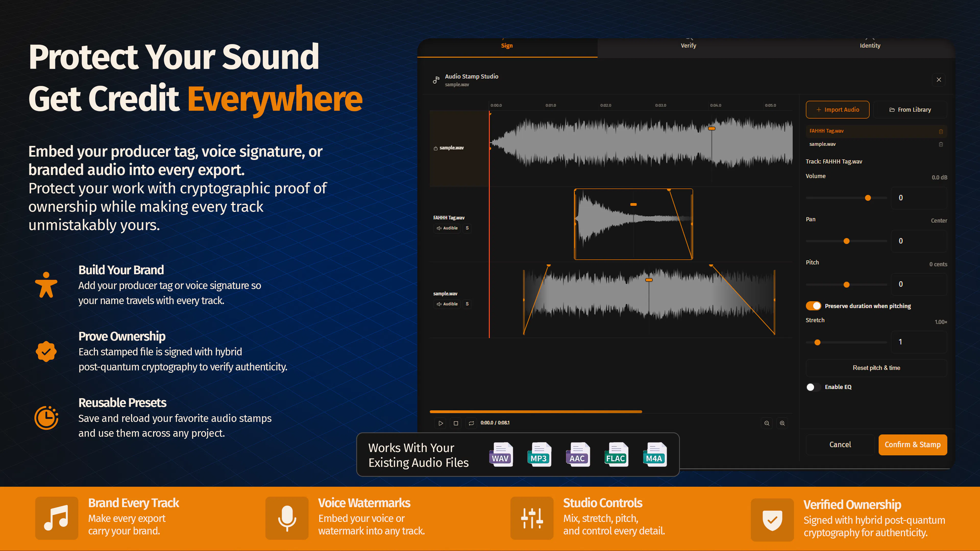Click the From Library button
This screenshot has height=551, width=980.
(x=910, y=109)
